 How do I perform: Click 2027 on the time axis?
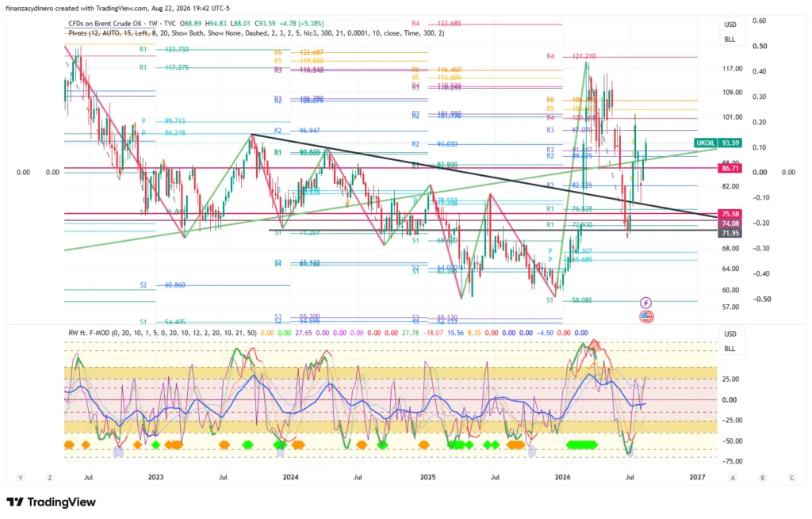(x=698, y=477)
